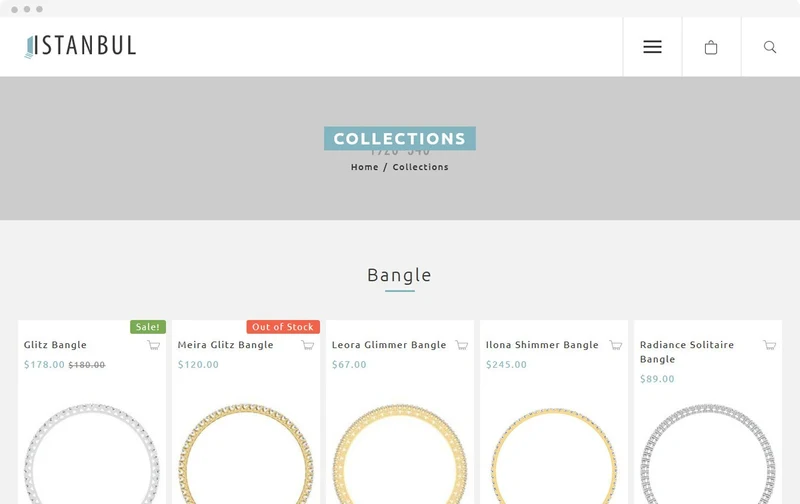The image size is (800, 504).
Task: Click the COLLECTIONS banner heading
Action: [400, 139]
